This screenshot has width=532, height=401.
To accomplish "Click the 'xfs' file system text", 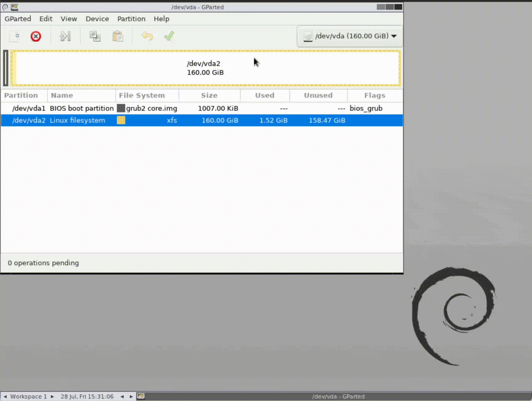I will pos(172,120).
